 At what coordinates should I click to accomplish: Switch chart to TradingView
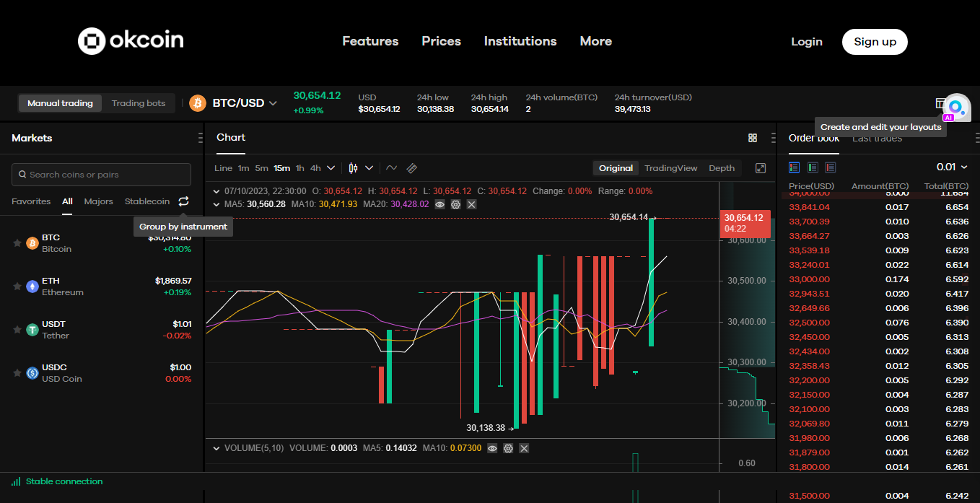[671, 168]
